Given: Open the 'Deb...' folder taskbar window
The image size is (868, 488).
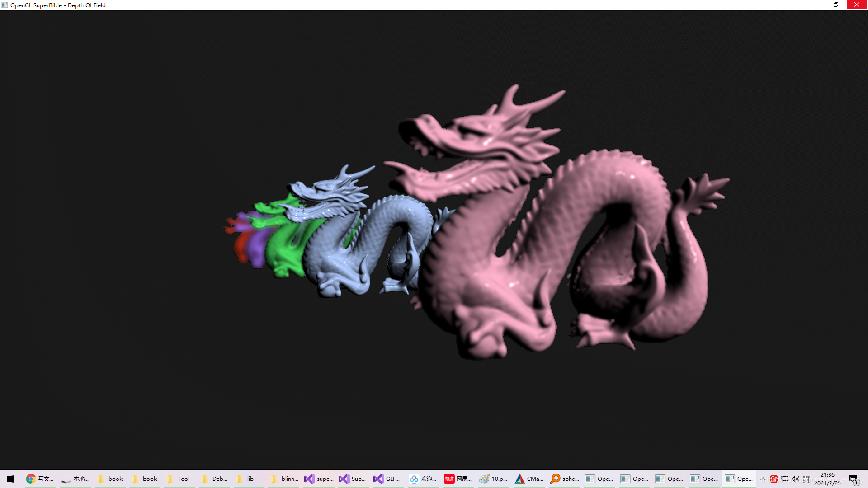Looking at the screenshot, I should coord(214,479).
